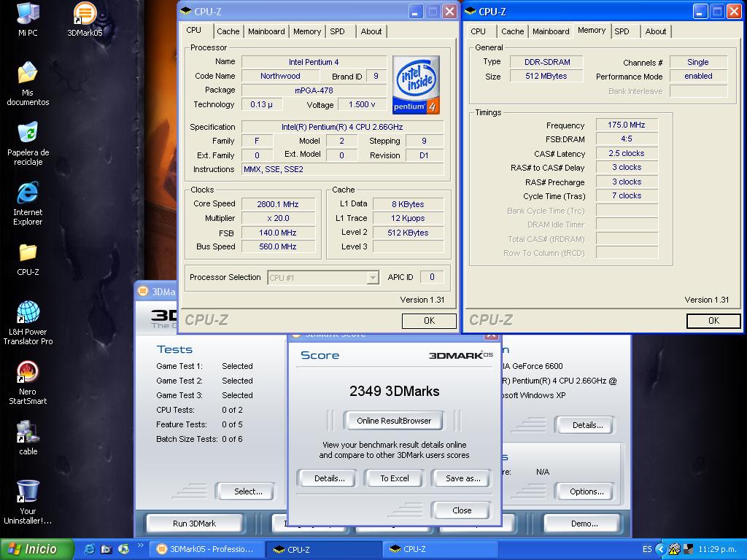Click the Internet Explorer quick launch icon
This screenshot has width=747, height=560.
(89, 549)
